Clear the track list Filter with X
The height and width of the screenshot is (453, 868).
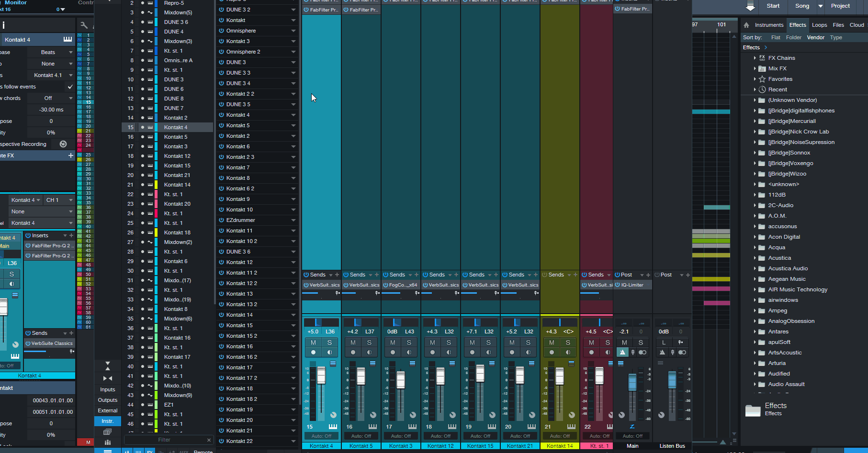[209, 440]
